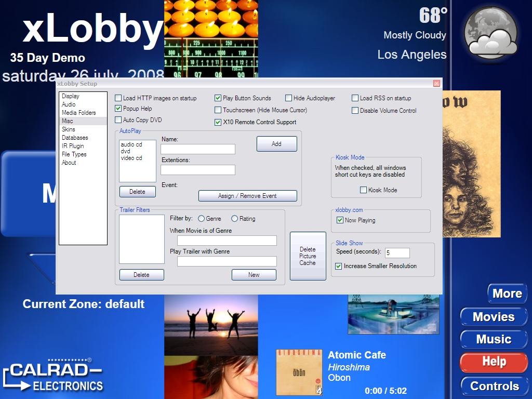
Task: Click Delete under Trailer Filters list
Action: point(141,275)
